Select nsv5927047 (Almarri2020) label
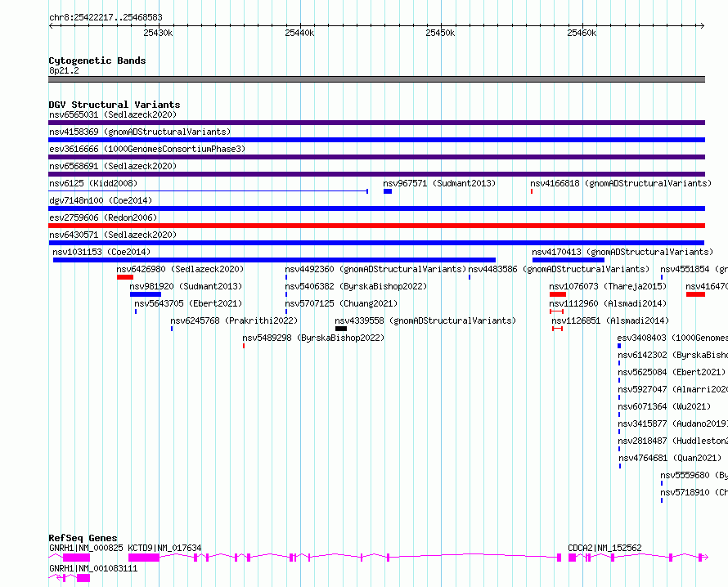The width and height of the screenshot is (728, 587). (x=672, y=389)
